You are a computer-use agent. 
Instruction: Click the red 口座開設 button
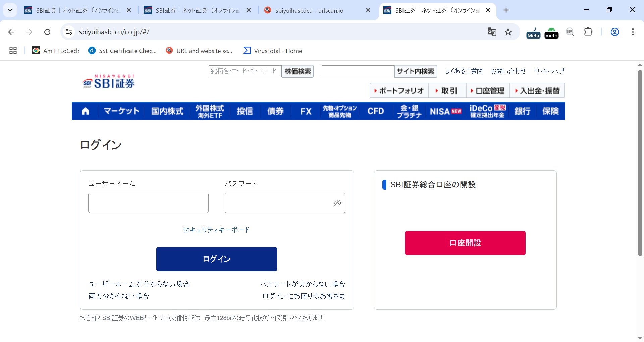465,243
